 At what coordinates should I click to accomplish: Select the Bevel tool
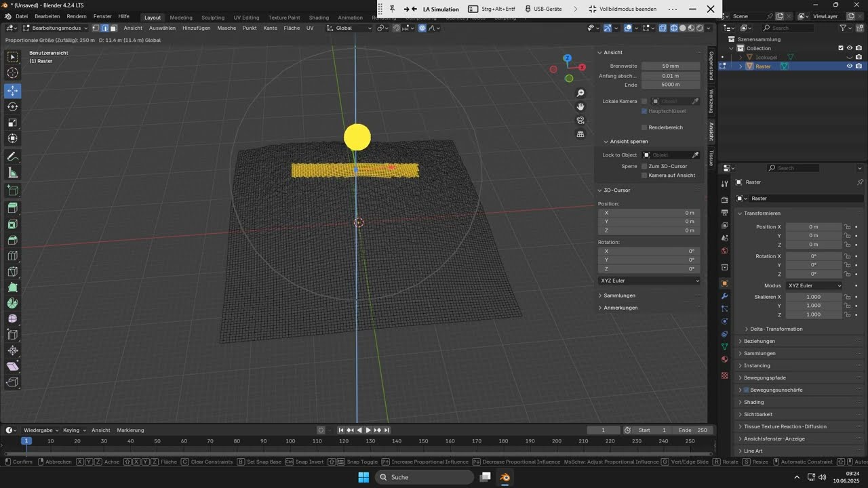(x=13, y=240)
